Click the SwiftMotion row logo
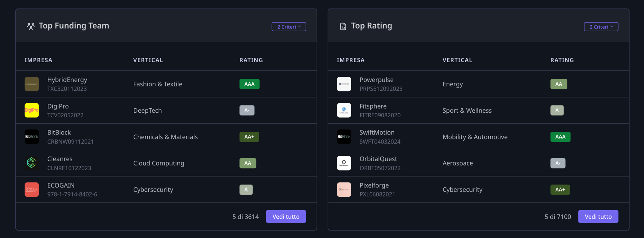The width and height of the screenshot is (644, 238). pyautogui.click(x=344, y=137)
